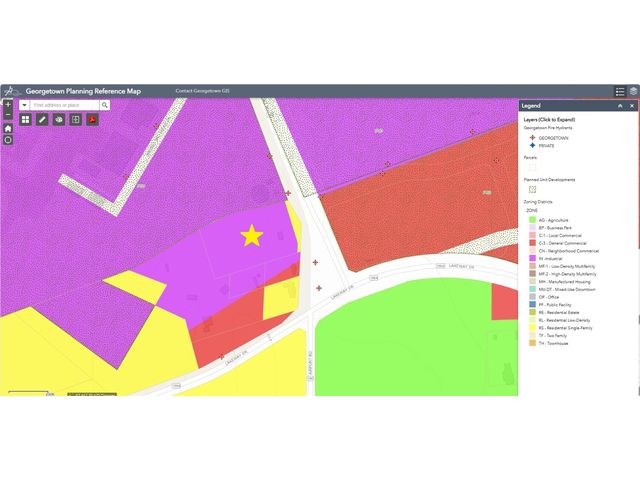The width and height of the screenshot is (640, 480).
Task: Open the red PDF print tool
Action: (91, 119)
